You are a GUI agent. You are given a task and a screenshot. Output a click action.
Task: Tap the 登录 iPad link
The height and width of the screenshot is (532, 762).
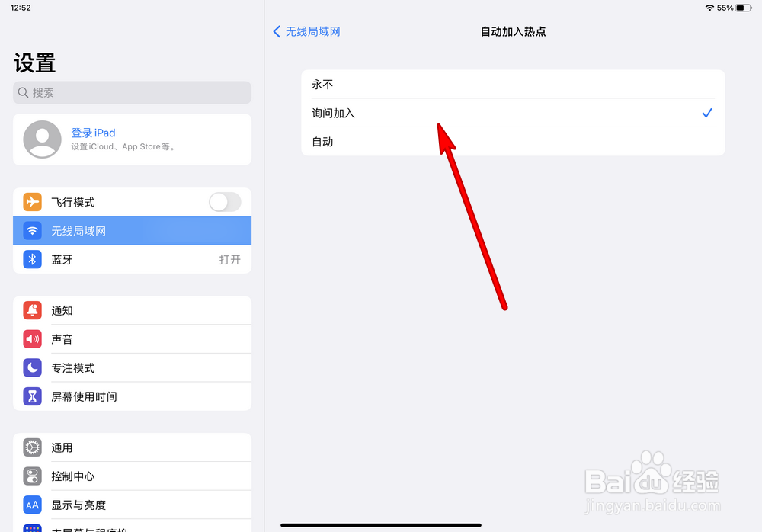(x=93, y=133)
